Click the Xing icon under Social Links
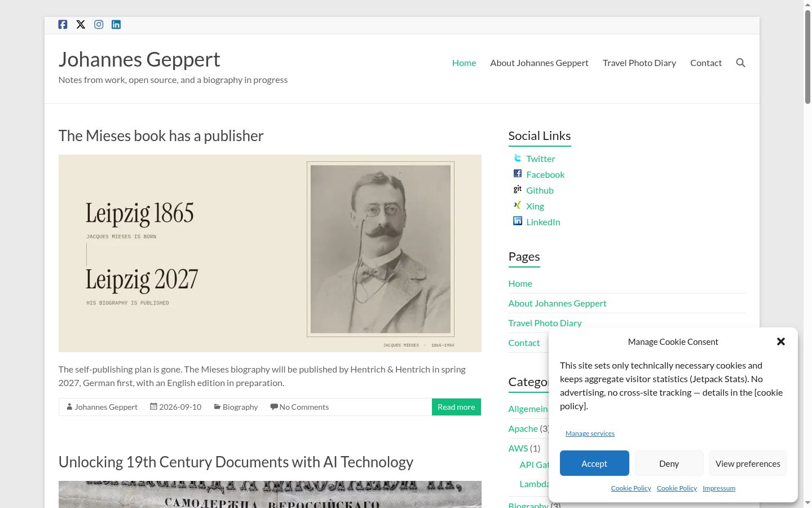The image size is (812, 508). tap(518, 205)
